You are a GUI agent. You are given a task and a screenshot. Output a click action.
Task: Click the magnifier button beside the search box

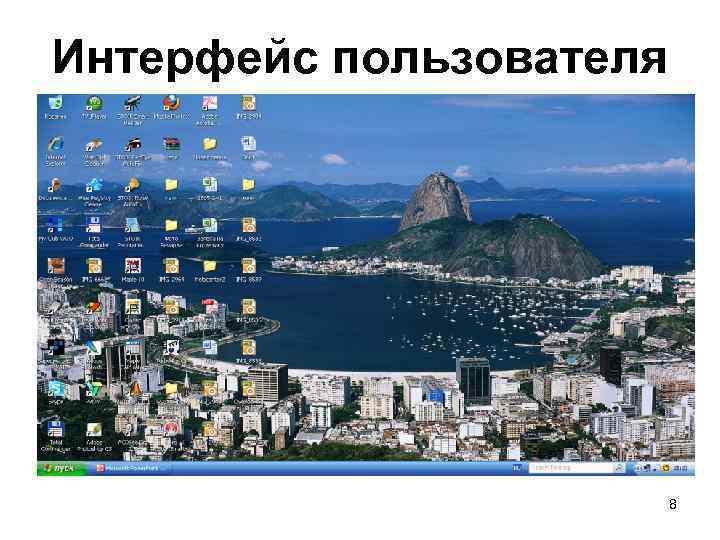[619, 468]
